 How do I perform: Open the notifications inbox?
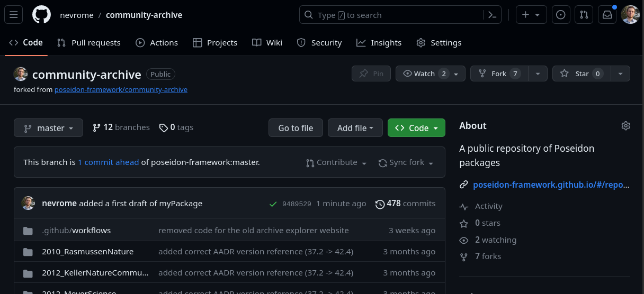(x=607, y=15)
